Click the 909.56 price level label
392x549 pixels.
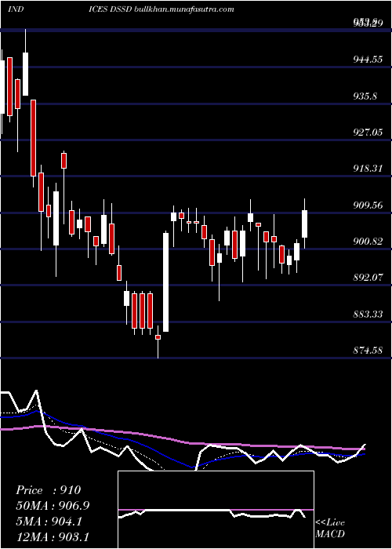(x=368, y=205)
